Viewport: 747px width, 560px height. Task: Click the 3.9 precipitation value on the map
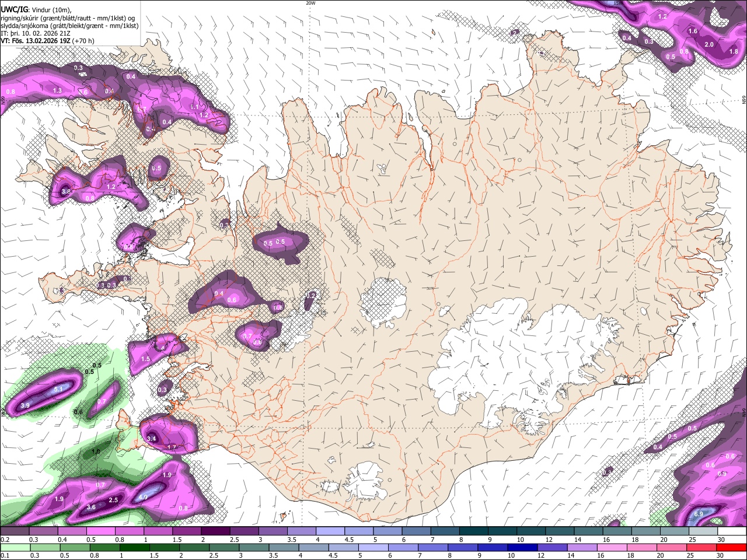pyautogui.click(x=25, y=405)
